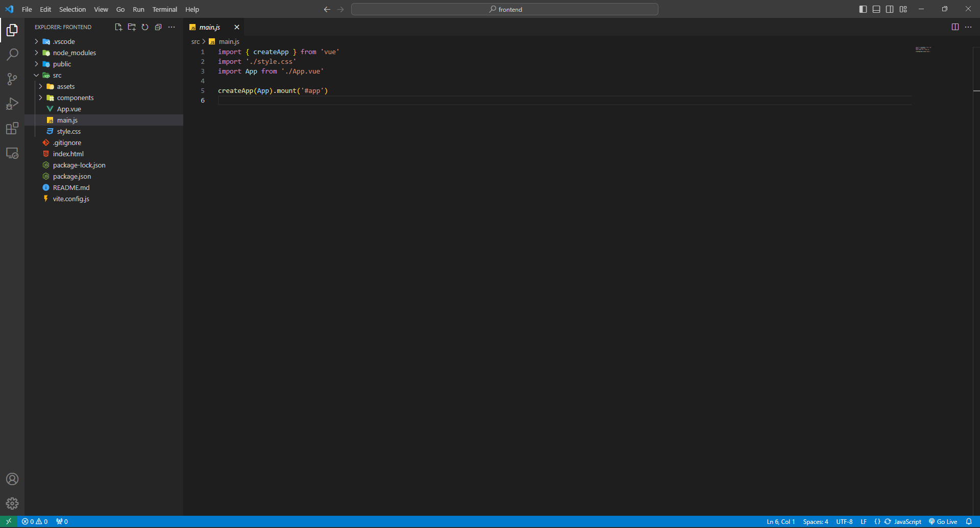Click the frontend command center search box

coord(505,9)
